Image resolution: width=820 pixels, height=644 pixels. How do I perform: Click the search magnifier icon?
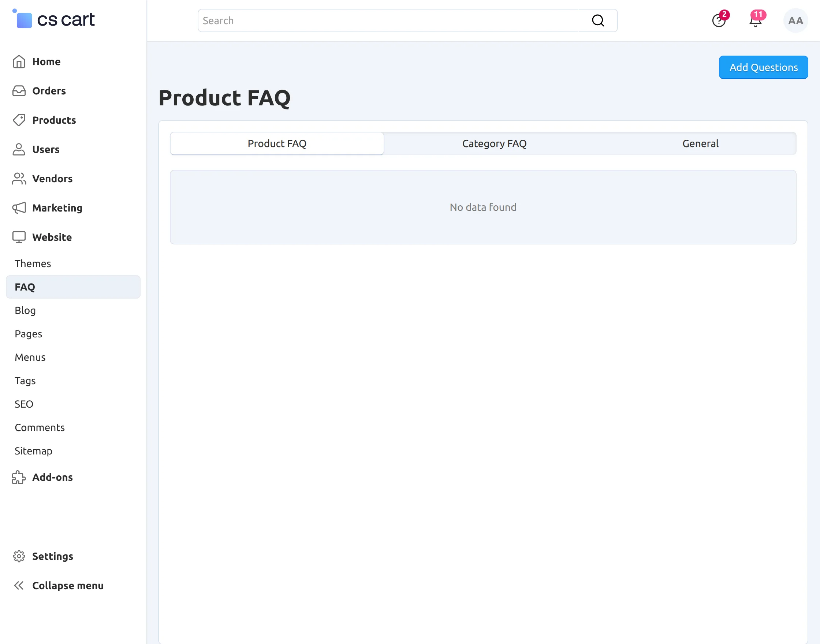(598, 20)
